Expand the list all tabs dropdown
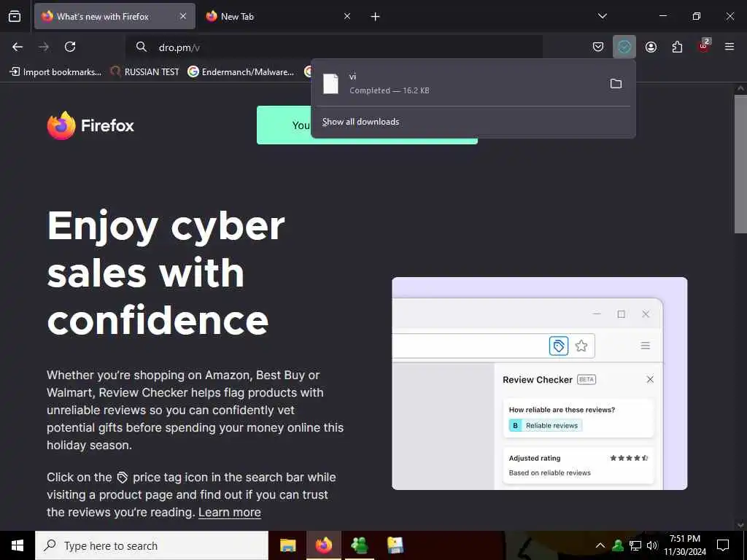747x560 pixels. 602,16
